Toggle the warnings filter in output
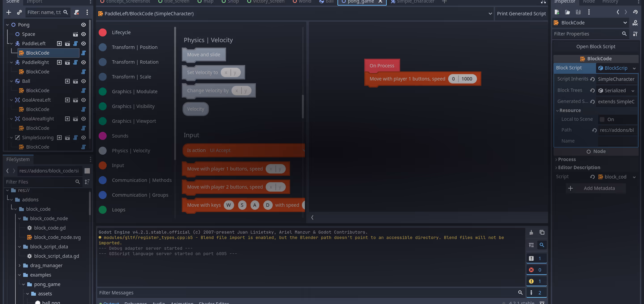The height and width of the screenshot is (304, 644). [536, 281]
